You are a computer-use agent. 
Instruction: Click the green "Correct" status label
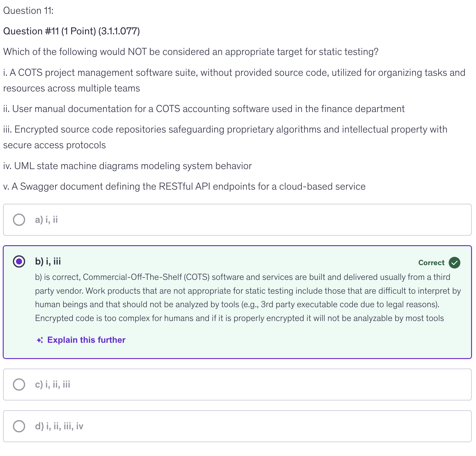(x=431, y=263)
